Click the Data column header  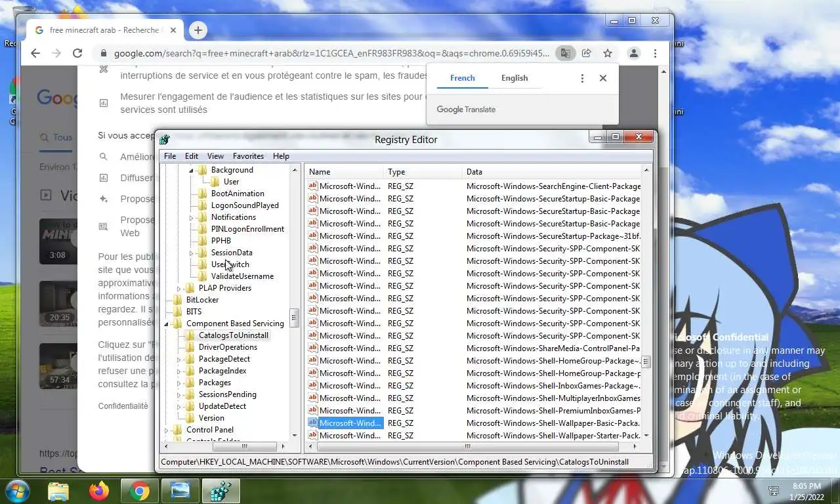552,172
